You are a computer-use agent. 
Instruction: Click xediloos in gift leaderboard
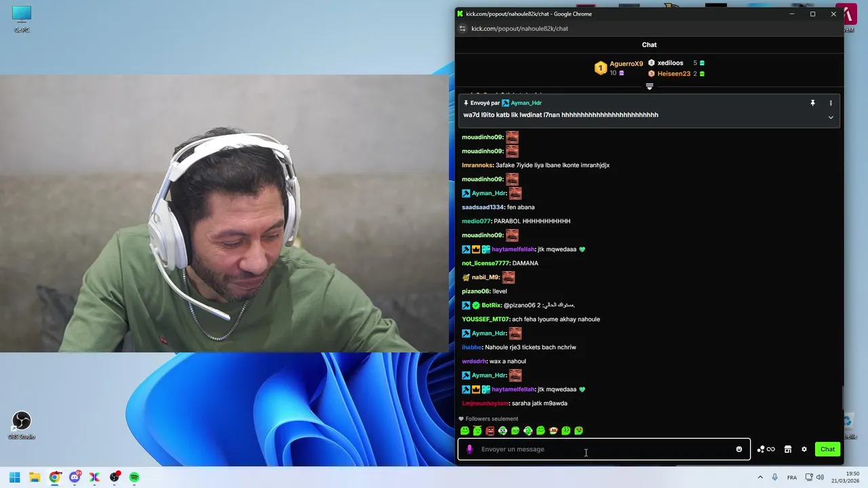(670, 63)
